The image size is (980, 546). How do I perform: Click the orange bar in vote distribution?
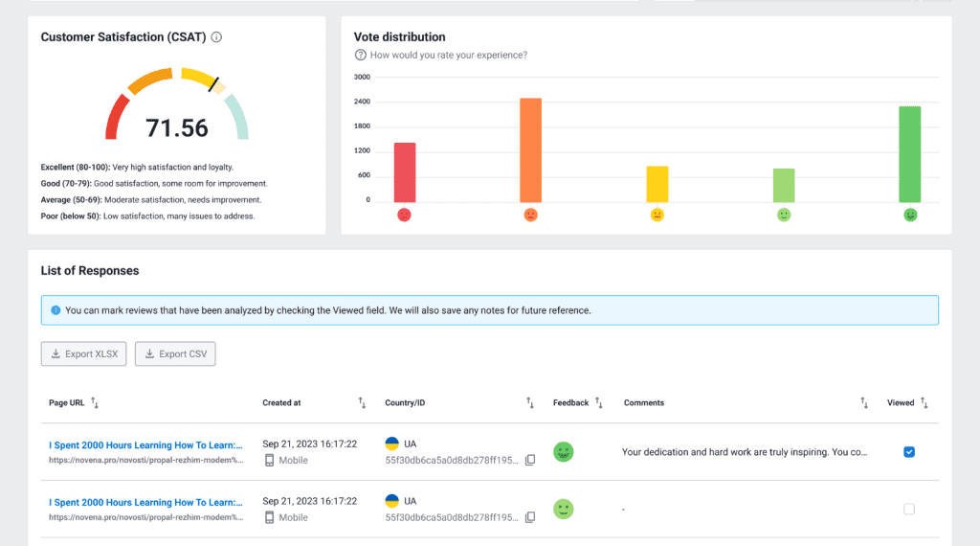[x=530, y=150]
